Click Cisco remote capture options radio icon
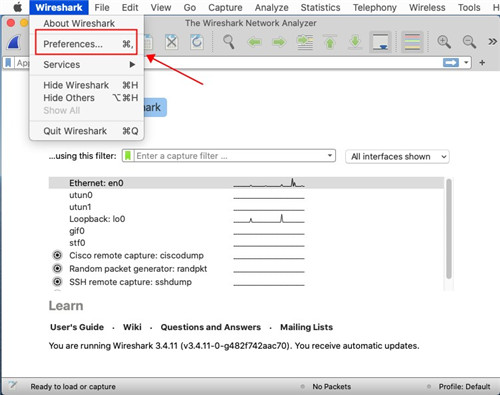The width and height of the screenshot is (500, 395). coord(57,255)
